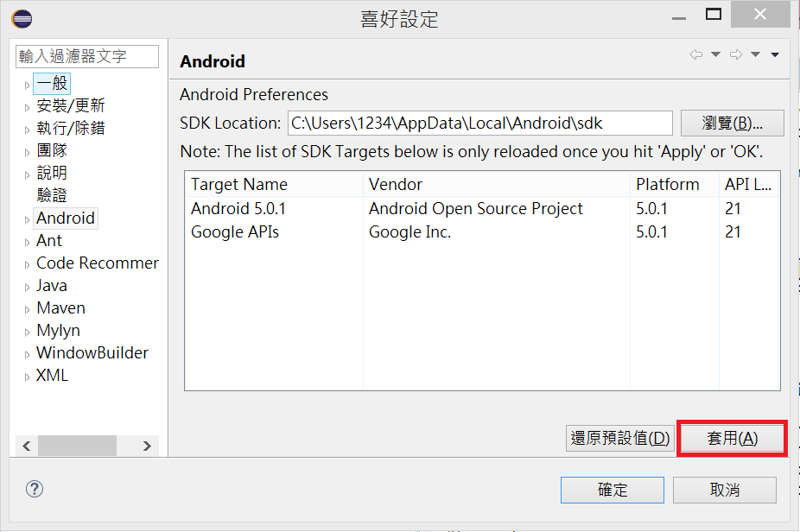This screenshot has height=532, width=800.
Task: Click the help question mark icon
Action: (x=35, y=489)
